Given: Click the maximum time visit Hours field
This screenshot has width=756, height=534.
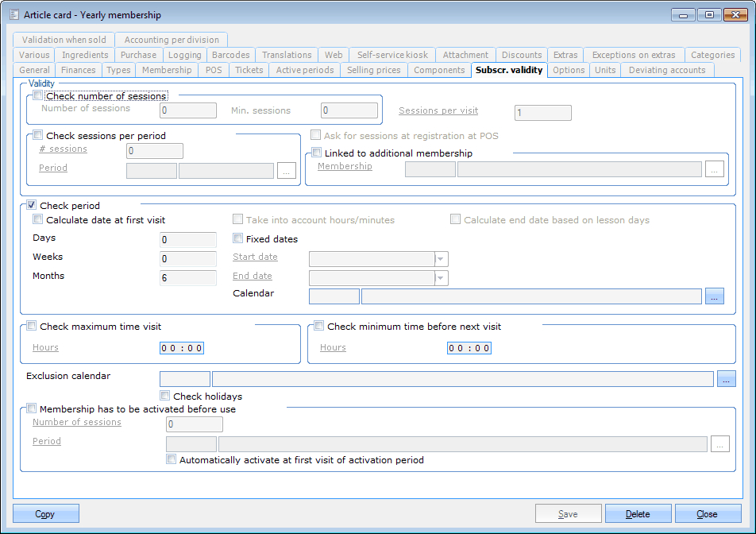Looking at the screenshot, I should tap(182, 348).
